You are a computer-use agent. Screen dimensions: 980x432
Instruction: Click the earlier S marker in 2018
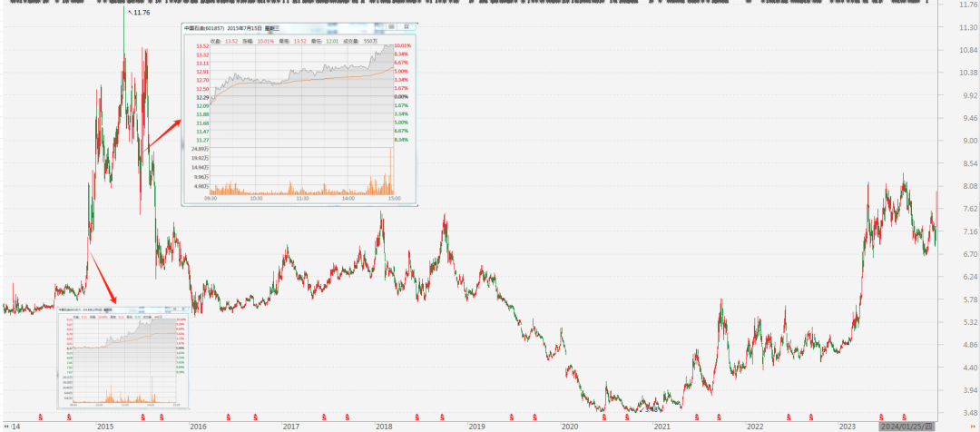click(x=416, y=417)
